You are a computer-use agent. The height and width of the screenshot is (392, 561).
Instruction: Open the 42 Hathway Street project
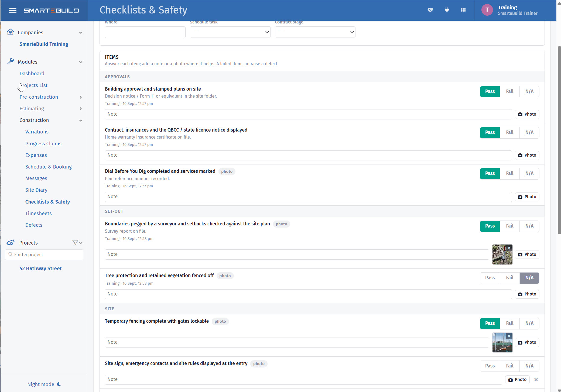point(40,268)
